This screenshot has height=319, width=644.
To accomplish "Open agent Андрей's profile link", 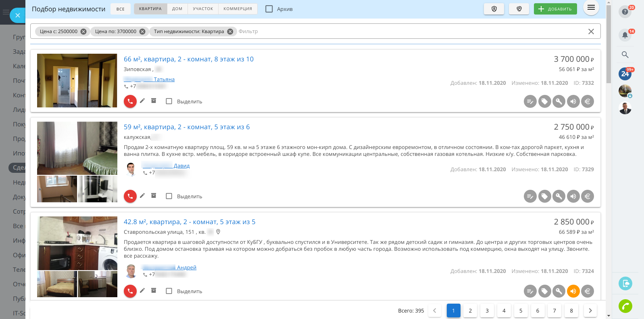I will click(x=169, y=267).
